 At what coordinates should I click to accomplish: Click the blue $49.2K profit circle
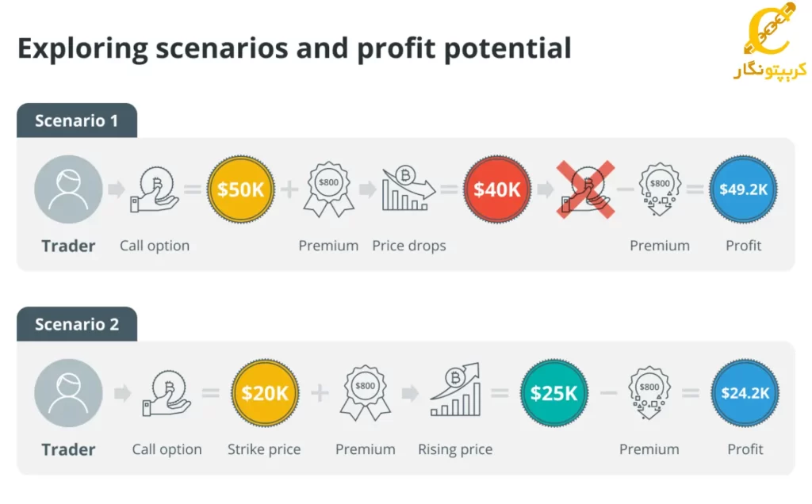click(x=743, y=189)
